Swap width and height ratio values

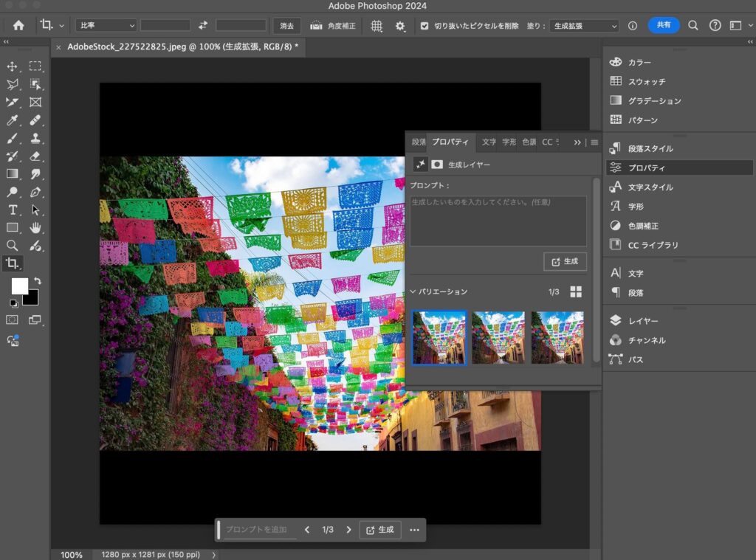[x=203, y=25]
